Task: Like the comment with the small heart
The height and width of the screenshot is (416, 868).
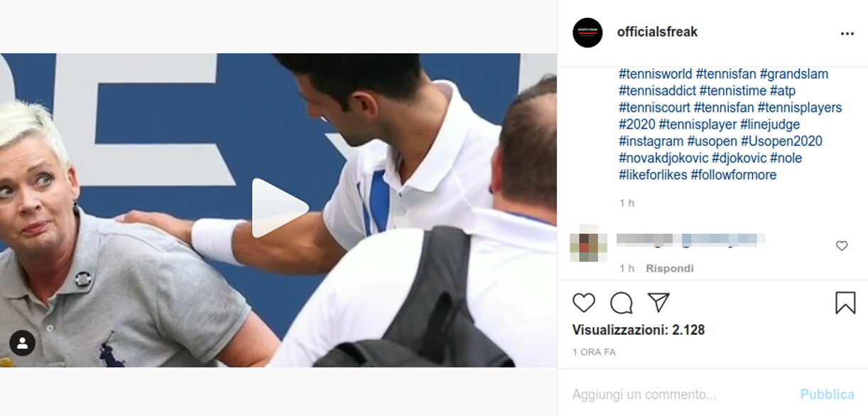Action: pyautogui.click(x=842, y=246)
